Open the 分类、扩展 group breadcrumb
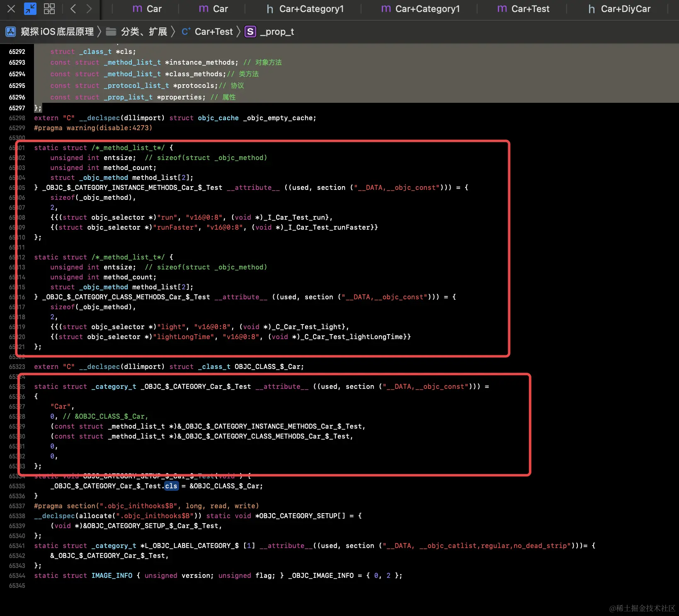 [x=144, y=32]
